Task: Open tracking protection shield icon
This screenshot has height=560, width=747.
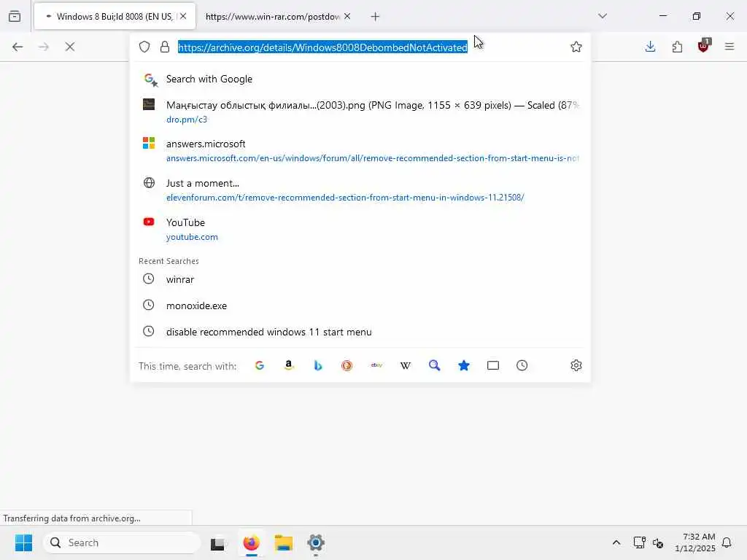Action: click(144, 47)
